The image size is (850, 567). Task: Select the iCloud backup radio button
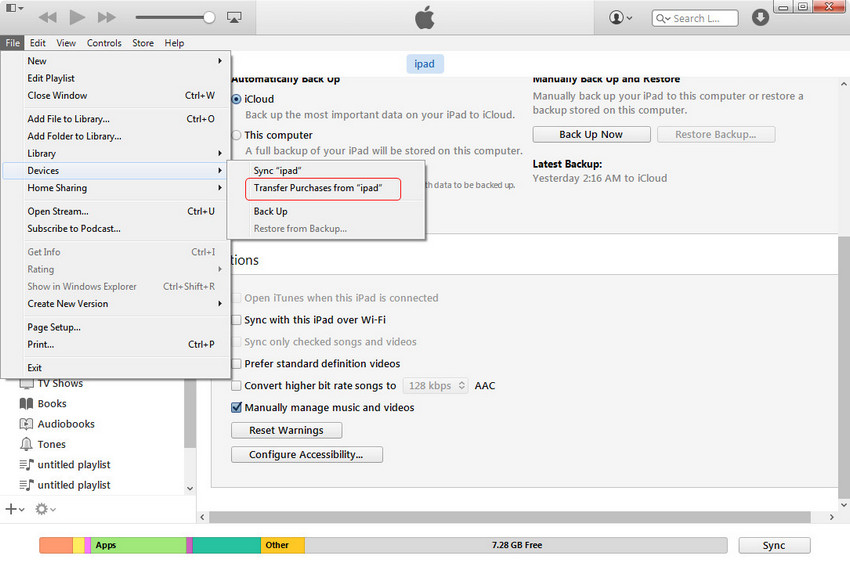(x=237, y=99)
